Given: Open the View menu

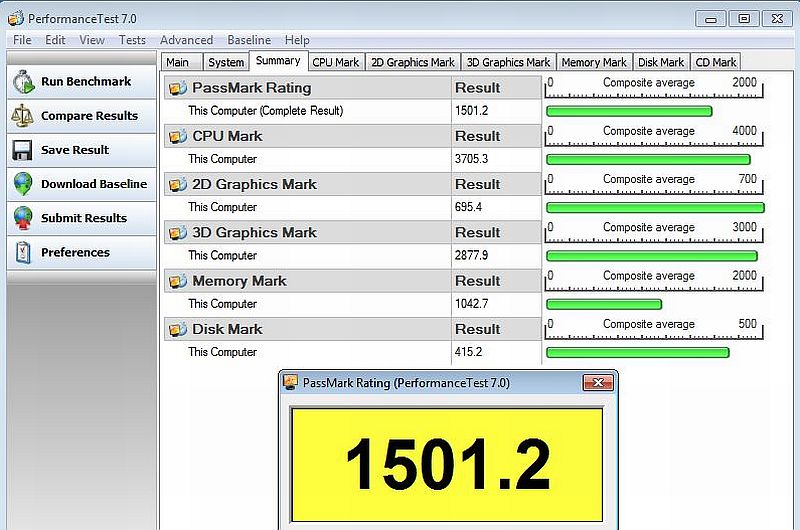Looking at the screenshot, I should click(x=92, y=40).
